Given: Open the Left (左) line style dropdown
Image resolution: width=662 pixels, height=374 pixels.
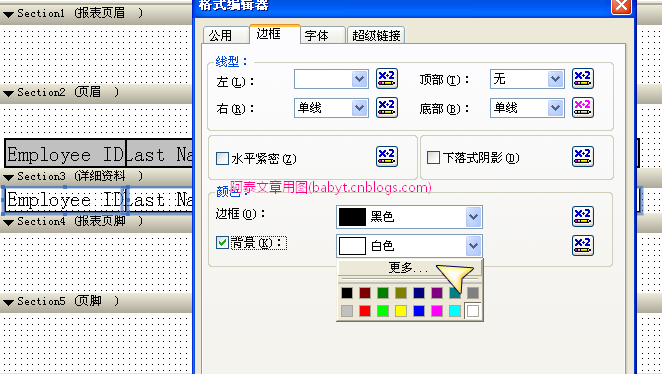Looking at the screenshot, I should click(359, 79).
